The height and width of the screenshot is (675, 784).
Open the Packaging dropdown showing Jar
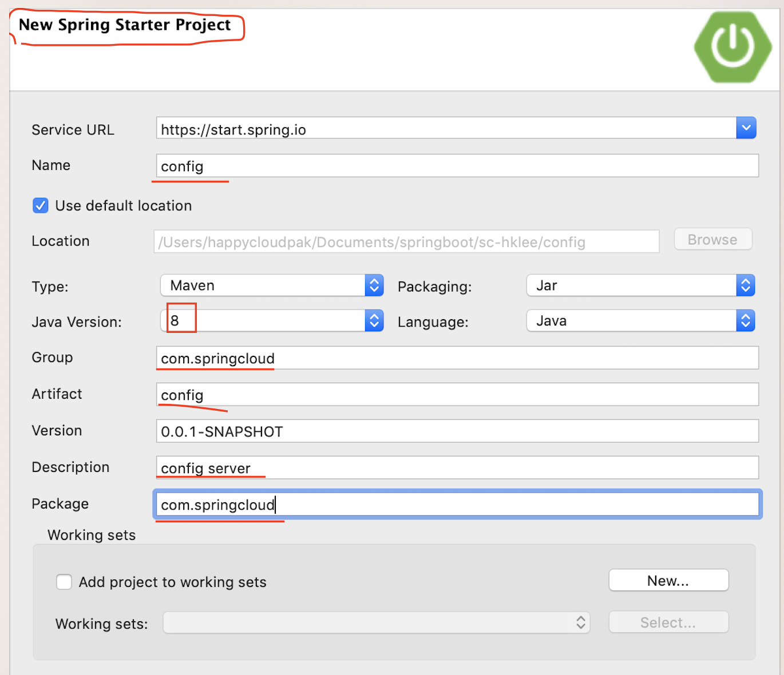pos(640,285)
